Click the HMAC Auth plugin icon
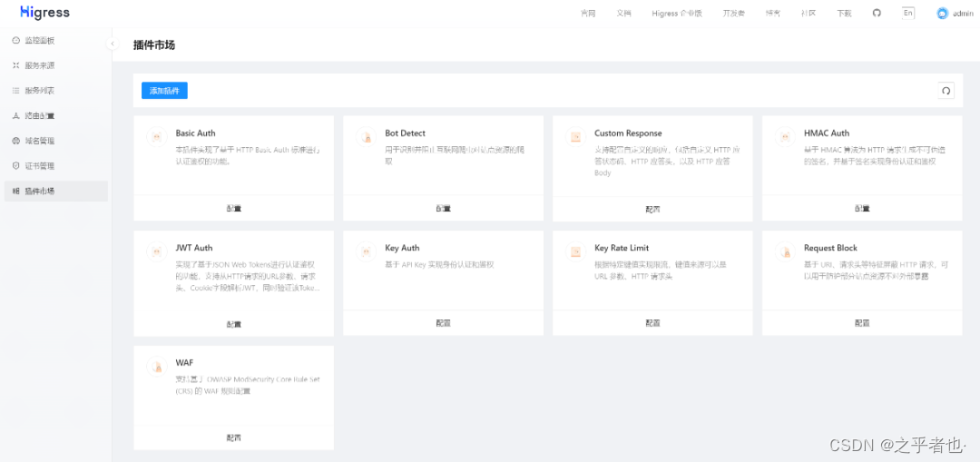 click(x=785, y=137)
